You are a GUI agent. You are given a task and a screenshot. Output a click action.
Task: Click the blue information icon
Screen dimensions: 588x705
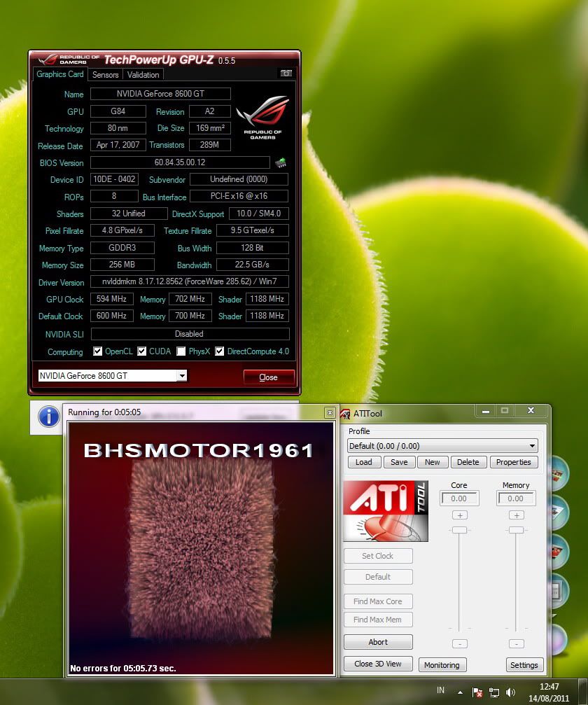tap(48, 416)
